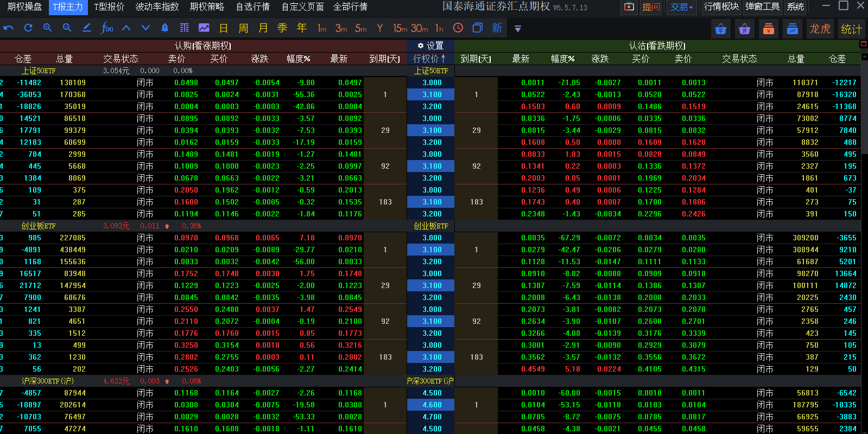Click the undo arrow in the toolbar

click(9, 28)
